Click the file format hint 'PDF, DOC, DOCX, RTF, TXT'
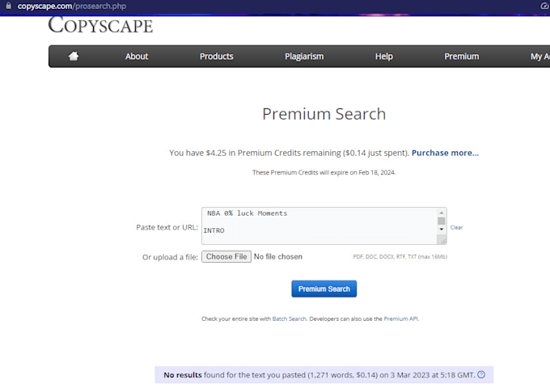 click(400, 257)
